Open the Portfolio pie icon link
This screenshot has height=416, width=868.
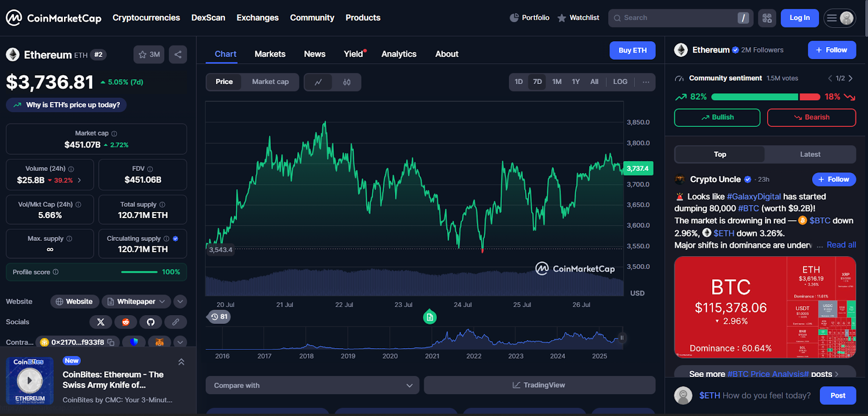point(529,18)
